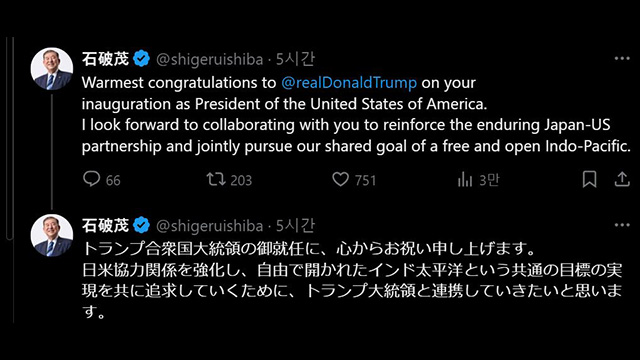The height and width of the screenshot is (360, 640).
Task: Open 石破茂 display name on first tweet
Action: coord(105,59)
